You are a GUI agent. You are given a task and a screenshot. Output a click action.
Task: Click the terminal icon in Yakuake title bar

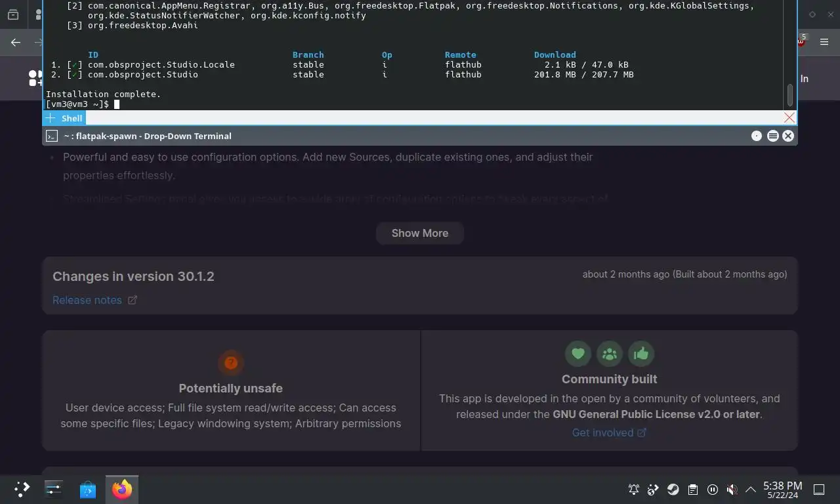(52, 136)
